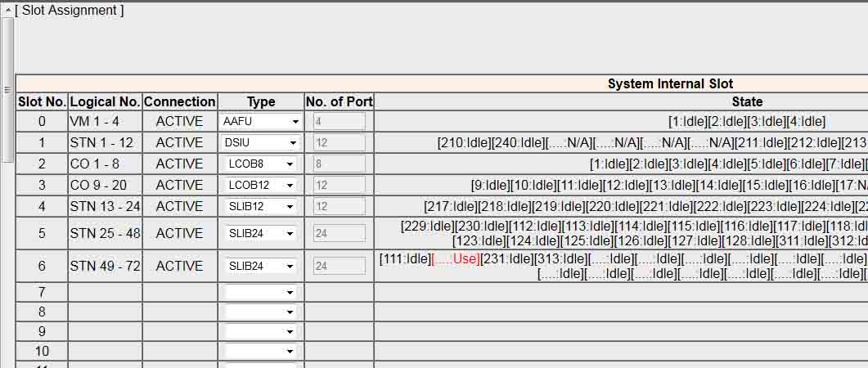This screenshot has width=868, height=368.
Task: Click the Slot No. column header
Action: [42, 102]
